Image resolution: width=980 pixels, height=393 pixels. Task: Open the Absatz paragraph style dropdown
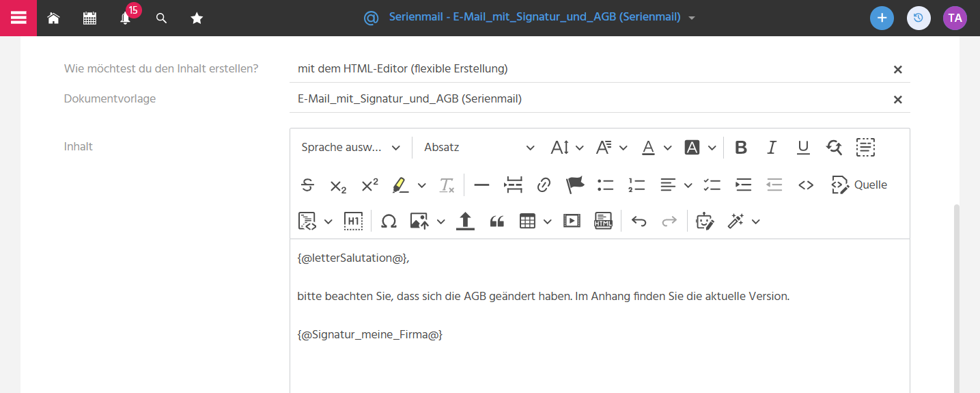point(480,147)
